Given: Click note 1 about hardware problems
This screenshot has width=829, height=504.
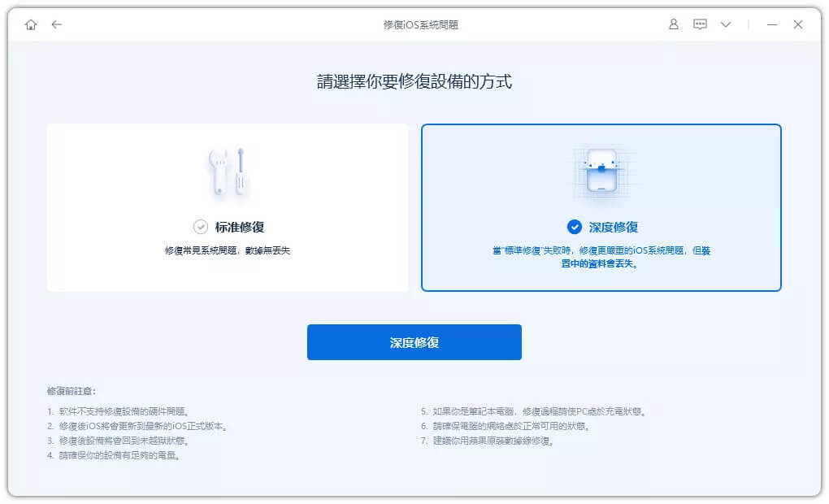Looking at the screenshot, I should pyautogui.click(x=119, y=411).
